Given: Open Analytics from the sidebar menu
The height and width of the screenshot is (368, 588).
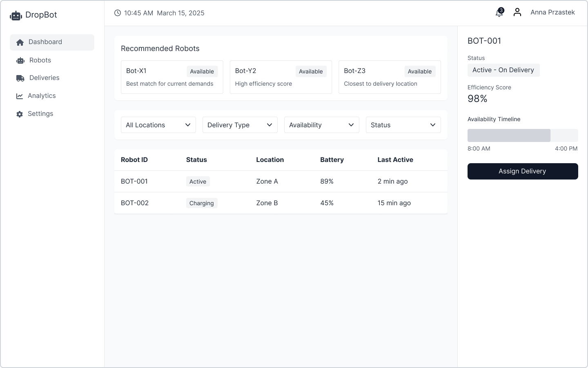Looking at the screenshot, I should (42, 96).
